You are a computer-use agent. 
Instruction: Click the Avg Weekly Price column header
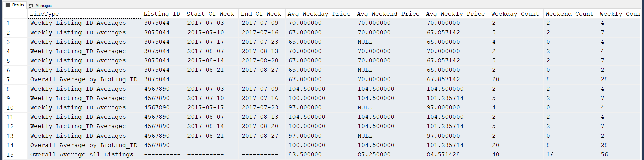455,14
